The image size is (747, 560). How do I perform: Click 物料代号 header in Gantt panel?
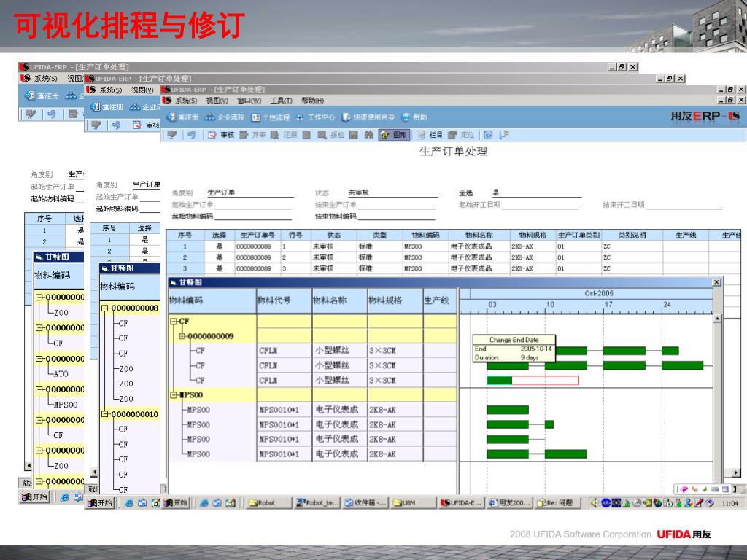coord(285,300)
